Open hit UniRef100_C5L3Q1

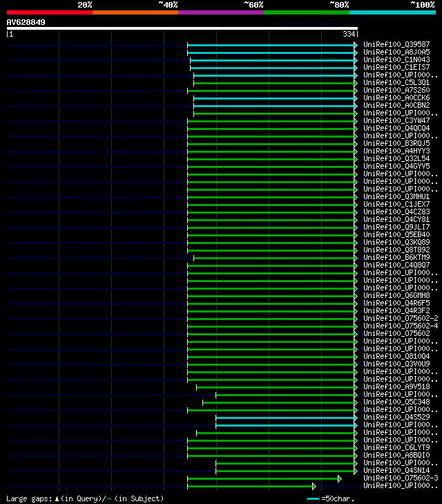396,82
